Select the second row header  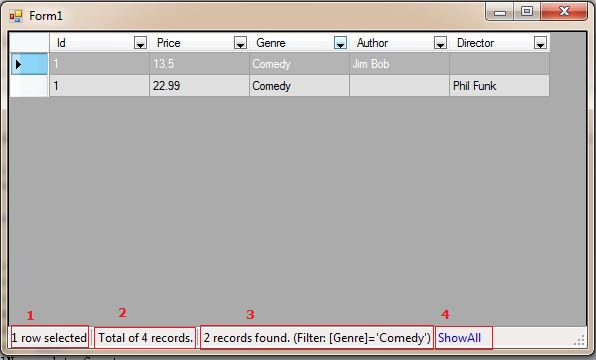point(29,86)
